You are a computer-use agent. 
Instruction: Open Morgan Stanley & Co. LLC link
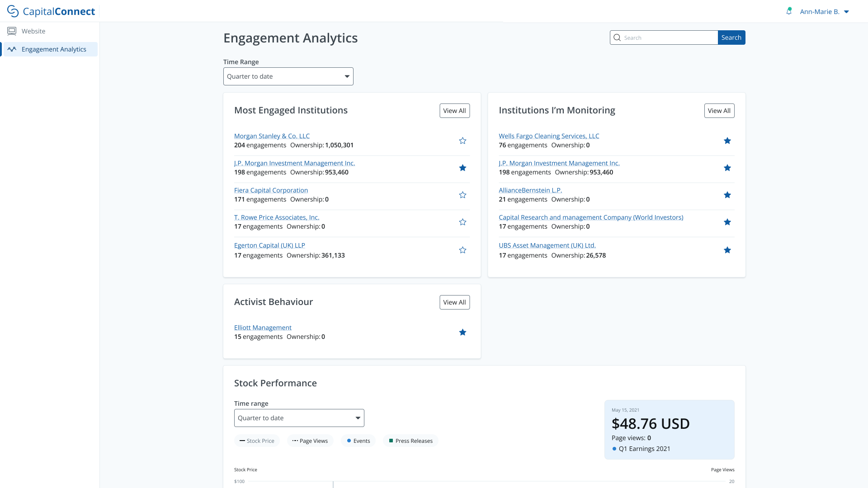[272, 136]
